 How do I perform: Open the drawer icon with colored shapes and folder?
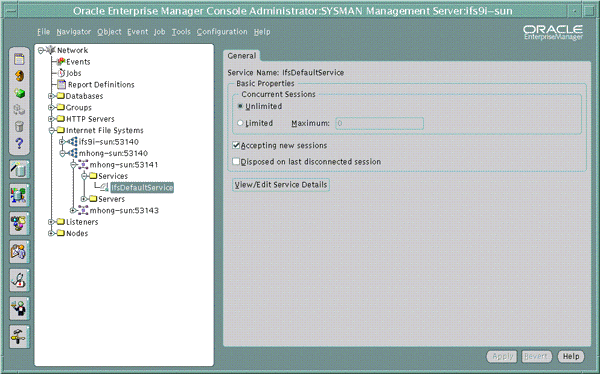19,224
